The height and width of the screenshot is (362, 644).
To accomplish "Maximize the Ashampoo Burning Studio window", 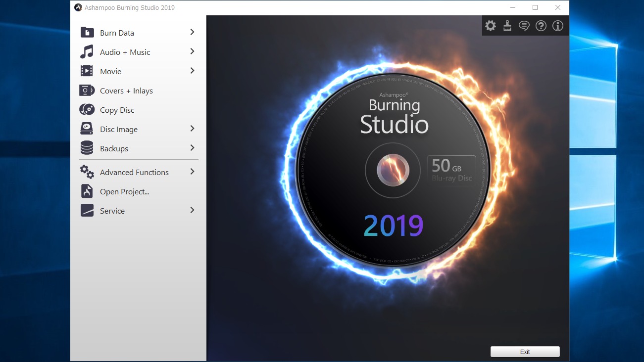I will pyautogui.click(x=535, y=7).
